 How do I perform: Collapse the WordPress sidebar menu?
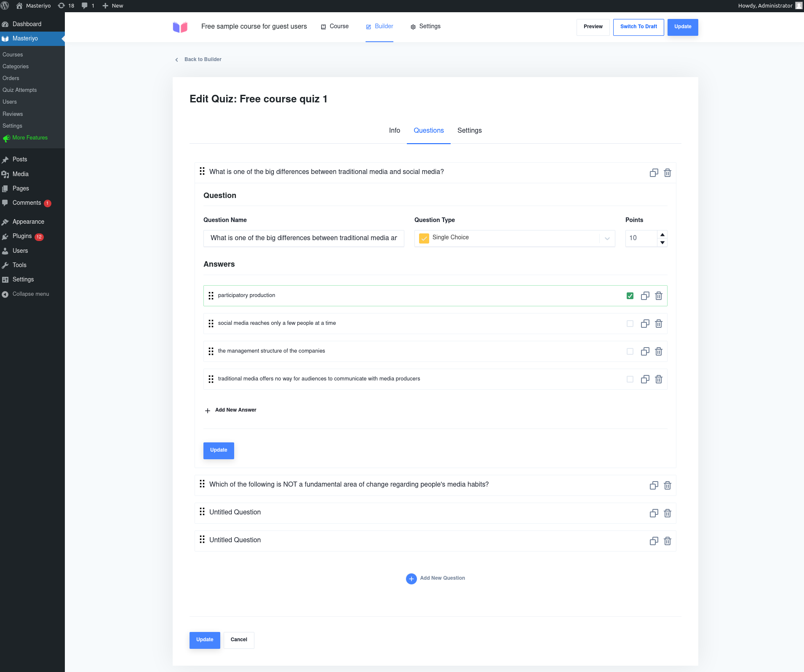tap(26, 294)
